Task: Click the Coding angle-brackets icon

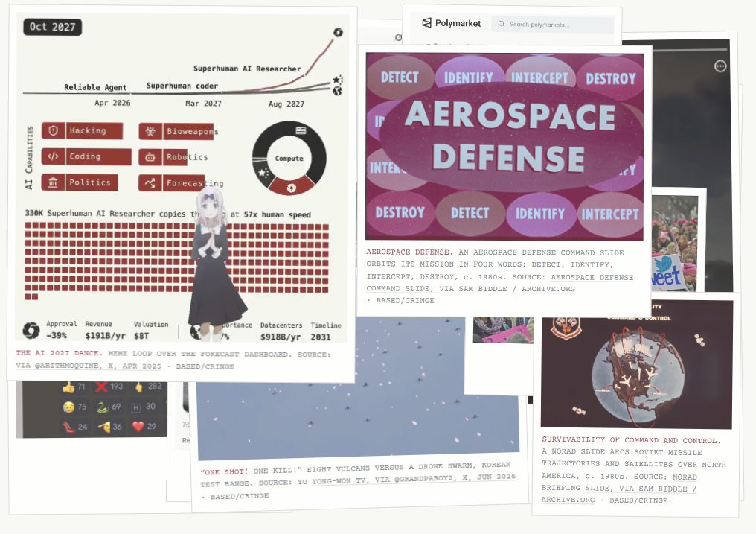Action: click(x=53, y=156)
